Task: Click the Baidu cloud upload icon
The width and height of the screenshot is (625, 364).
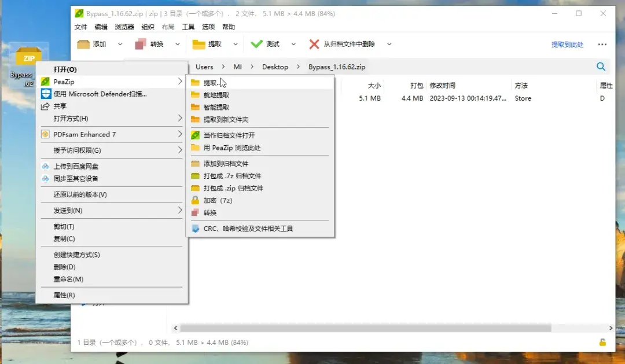Action: 46,166
